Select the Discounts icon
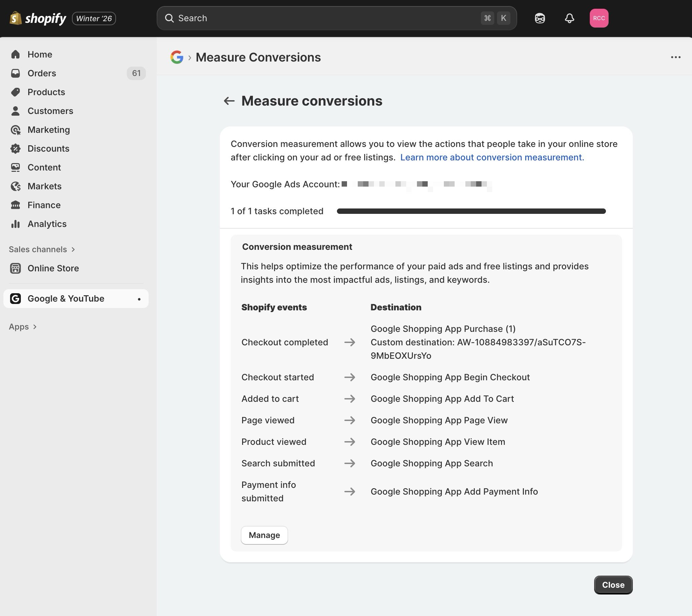Screen dimensions: 692x616 click(15, 148)
